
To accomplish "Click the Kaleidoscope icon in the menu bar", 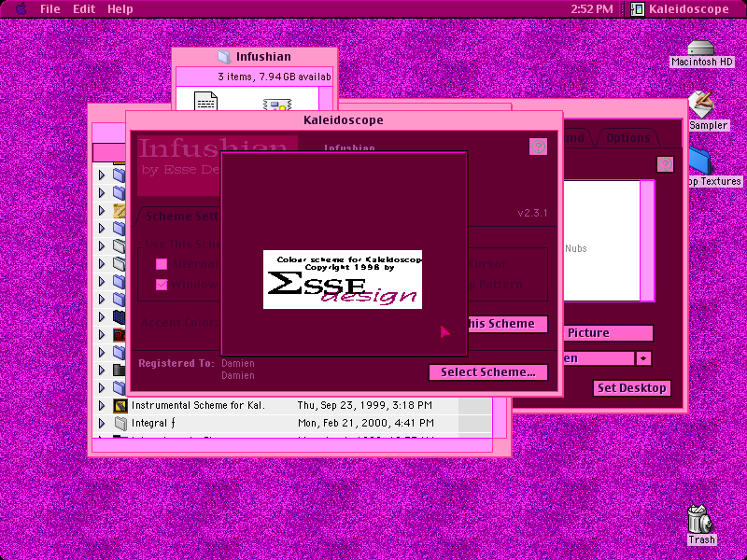I will pos(638,9).
